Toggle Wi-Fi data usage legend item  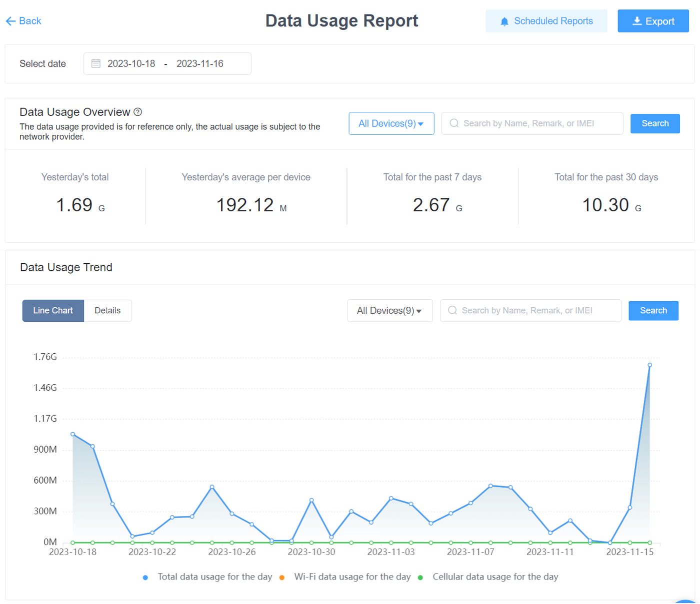tap(345, 577)
